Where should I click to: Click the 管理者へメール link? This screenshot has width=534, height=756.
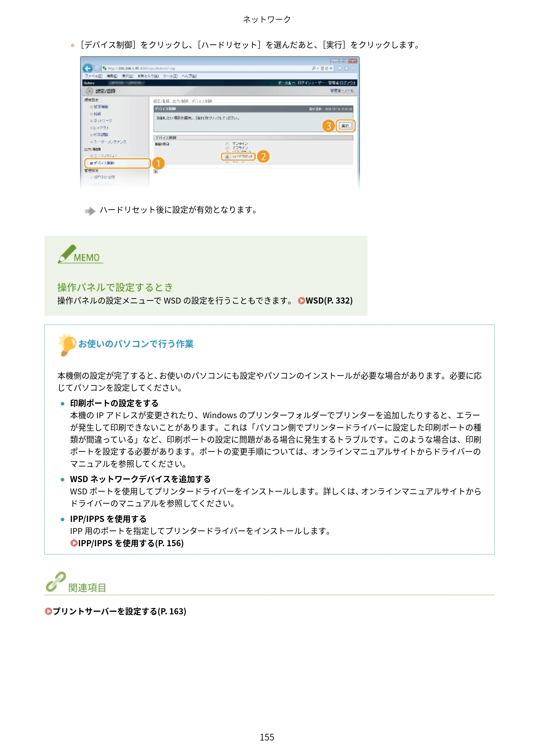(x=342, y=91)
